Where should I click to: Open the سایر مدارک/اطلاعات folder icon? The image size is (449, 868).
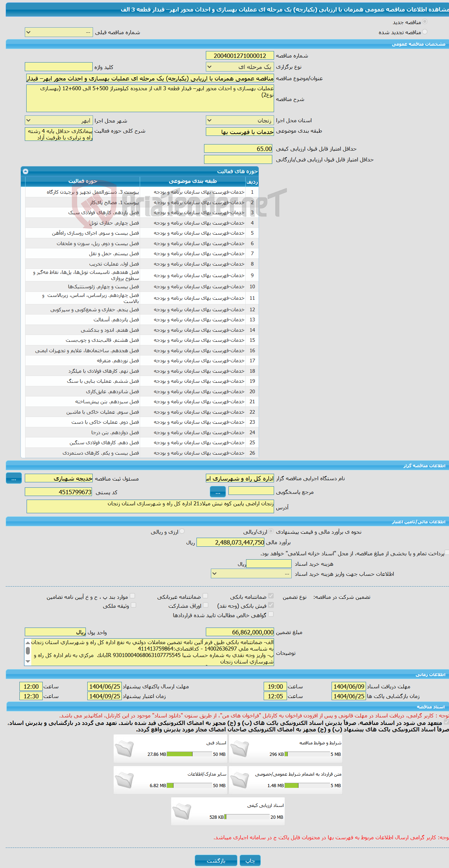124,780
